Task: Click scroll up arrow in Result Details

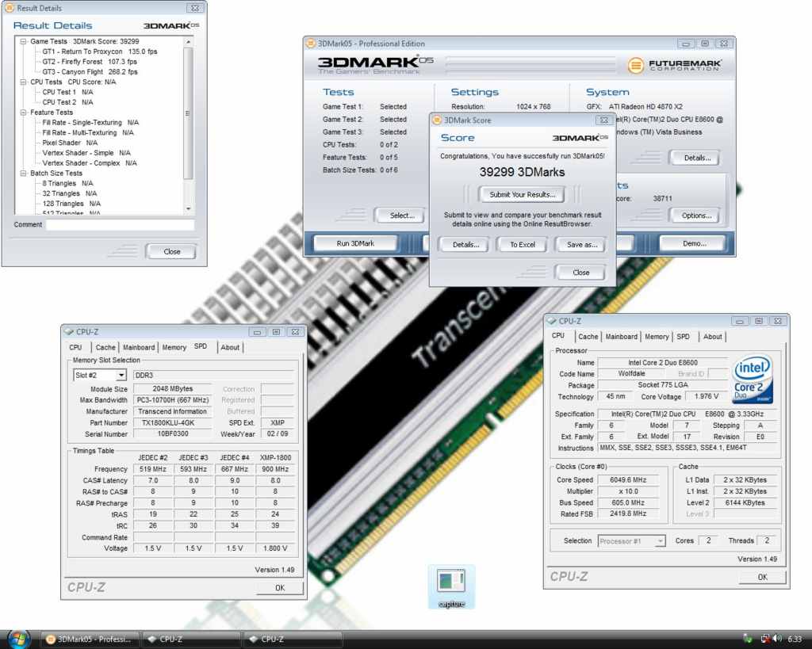Action: click(x=188, y=42)
